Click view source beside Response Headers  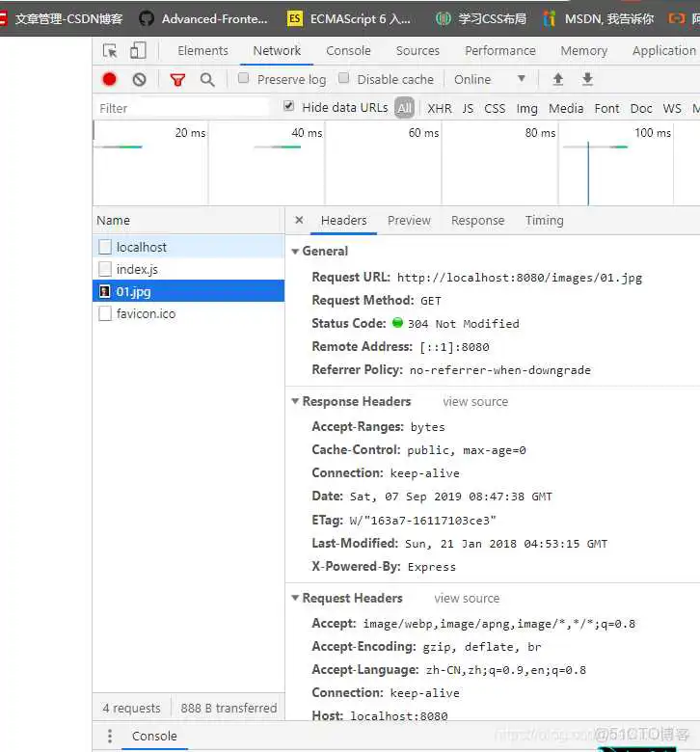[x=475, y=402]
